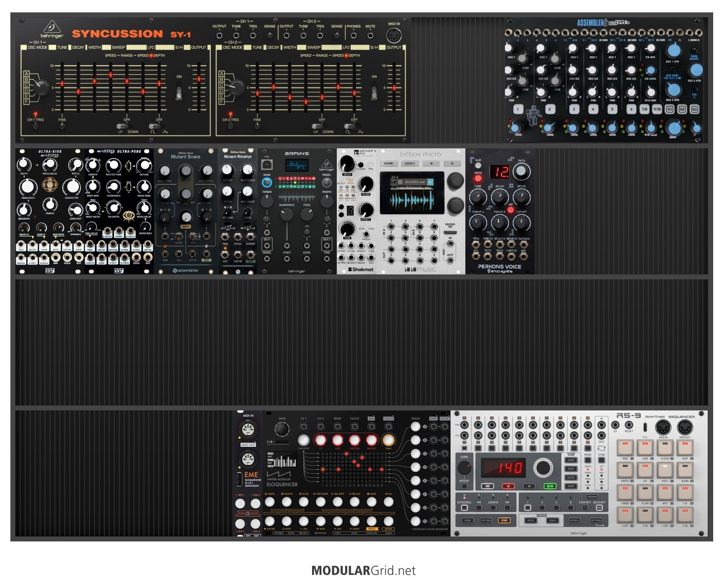Click the Brains TIMBRE knob
The image size is (728, 581).
coord(267,201)
